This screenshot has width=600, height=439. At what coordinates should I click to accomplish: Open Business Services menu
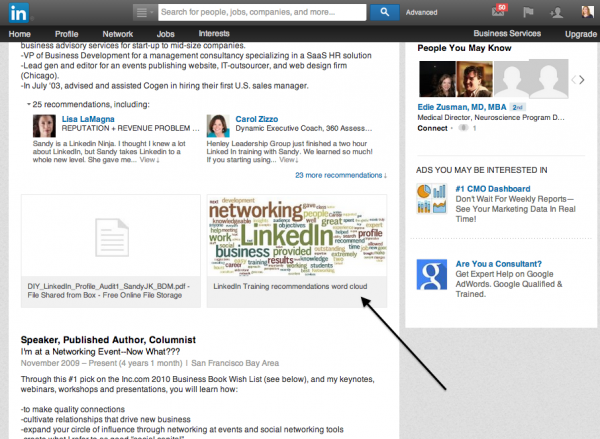coord(507,34)
